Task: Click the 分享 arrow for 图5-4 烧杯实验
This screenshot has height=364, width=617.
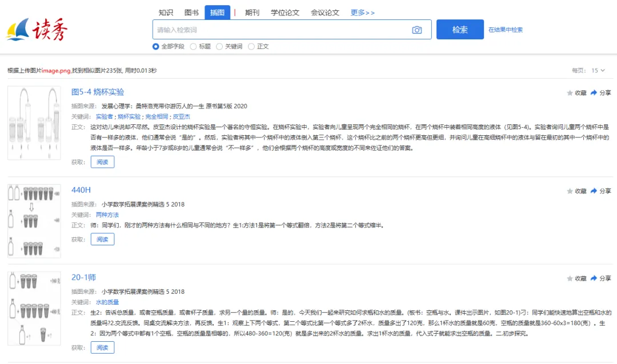Action: click(x=594, y=92)
